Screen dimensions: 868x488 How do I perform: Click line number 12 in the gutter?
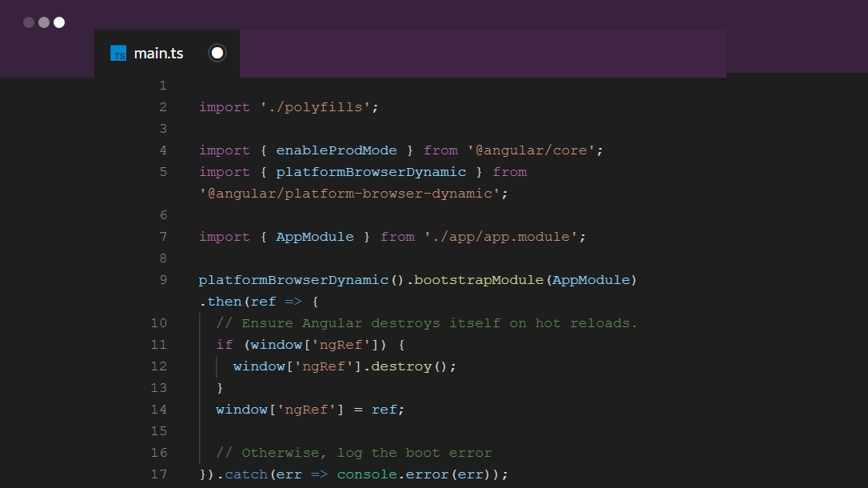pyautogui.click(x=158, y=366)
